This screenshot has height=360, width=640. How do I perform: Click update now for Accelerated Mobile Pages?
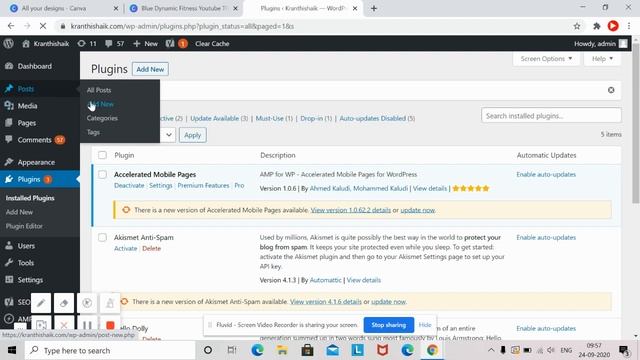pos(418,210)
